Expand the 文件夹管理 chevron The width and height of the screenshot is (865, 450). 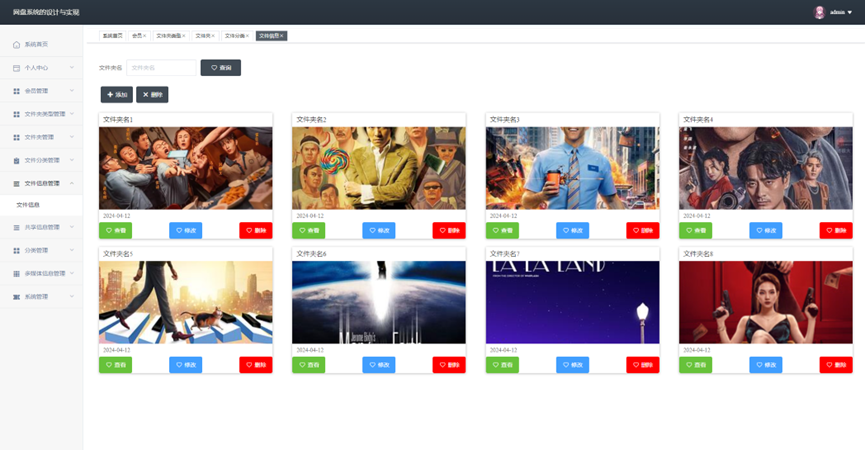(x=72, y=137)
